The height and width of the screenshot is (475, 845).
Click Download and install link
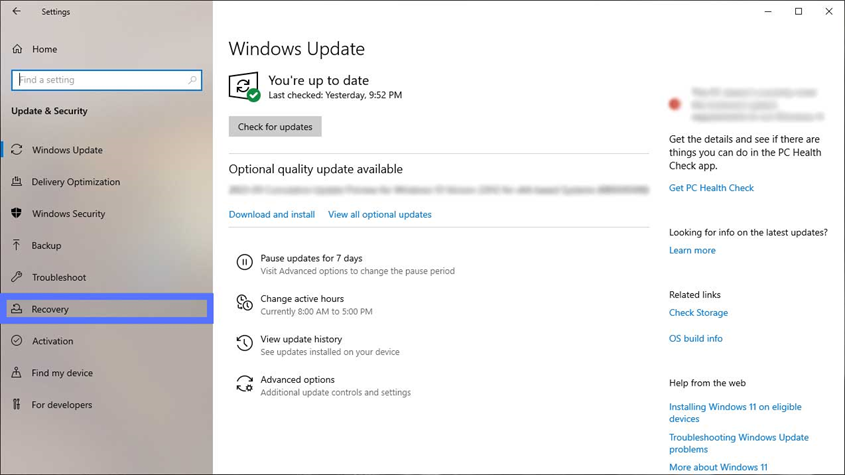(272, 215)
